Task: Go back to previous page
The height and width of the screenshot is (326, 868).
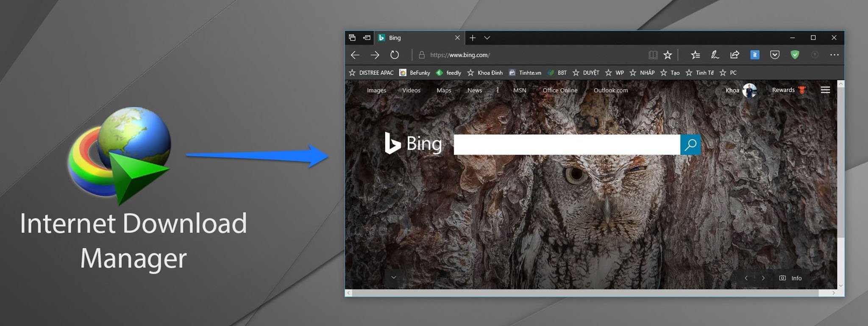Action: (355, 55)
